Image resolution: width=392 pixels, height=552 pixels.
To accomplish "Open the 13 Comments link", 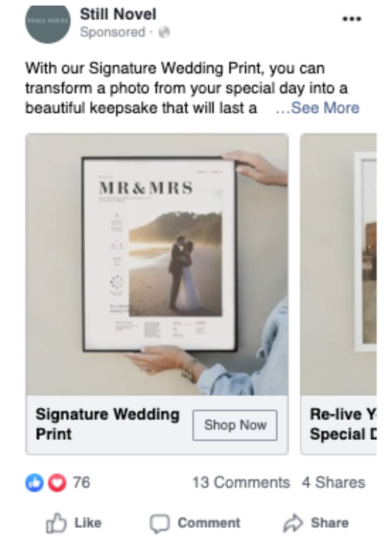I will point(241,482).
